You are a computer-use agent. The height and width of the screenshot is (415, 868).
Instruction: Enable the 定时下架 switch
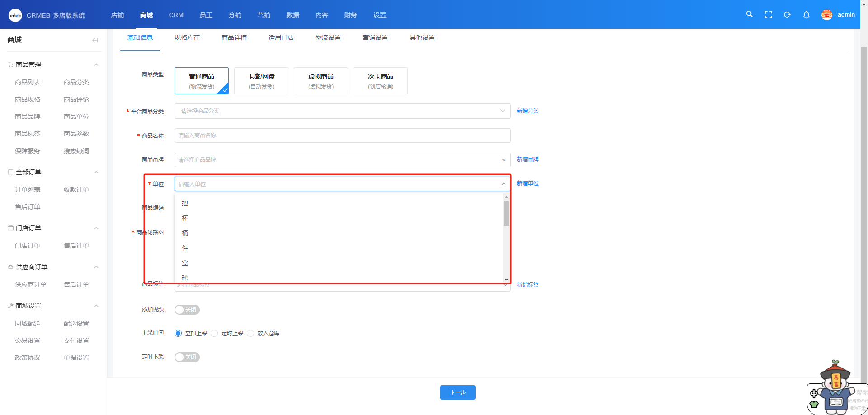click(x=187, y=357)
